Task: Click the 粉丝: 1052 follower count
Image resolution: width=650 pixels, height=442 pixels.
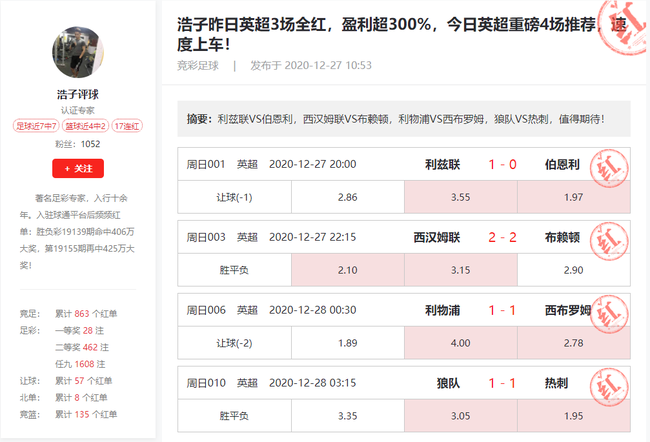Action: [x=78, y=144]
